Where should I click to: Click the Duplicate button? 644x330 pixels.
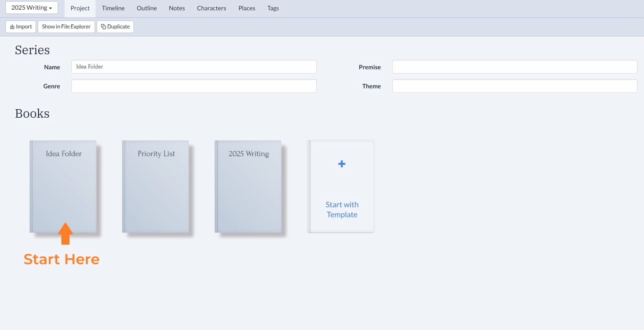tap(115, 26)
